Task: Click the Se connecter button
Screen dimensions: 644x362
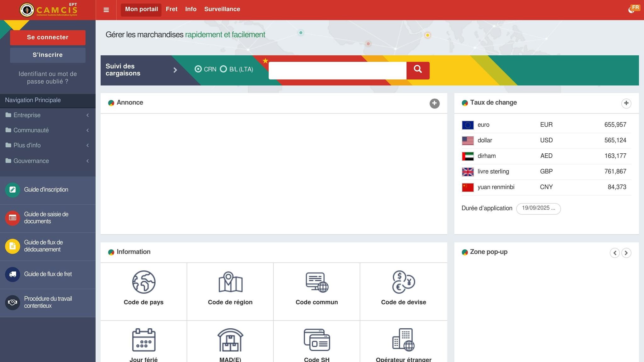Action: [x=48, y=37]
